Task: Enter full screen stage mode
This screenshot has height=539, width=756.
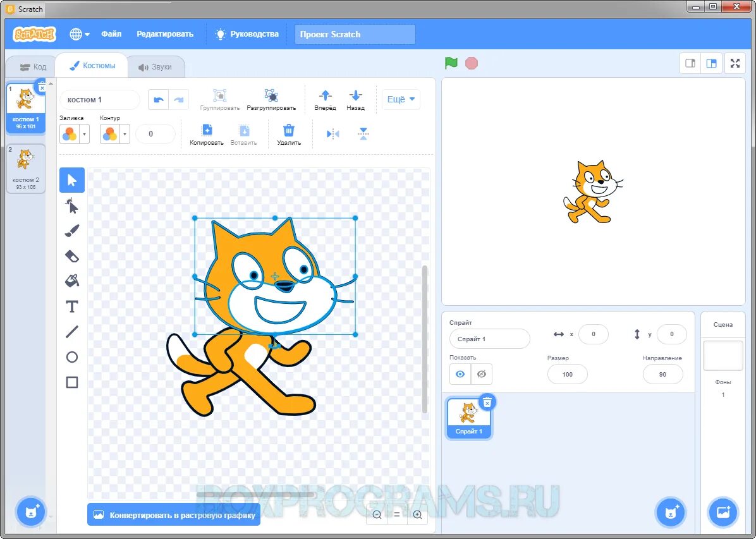Action: click(x=735, y=63)
